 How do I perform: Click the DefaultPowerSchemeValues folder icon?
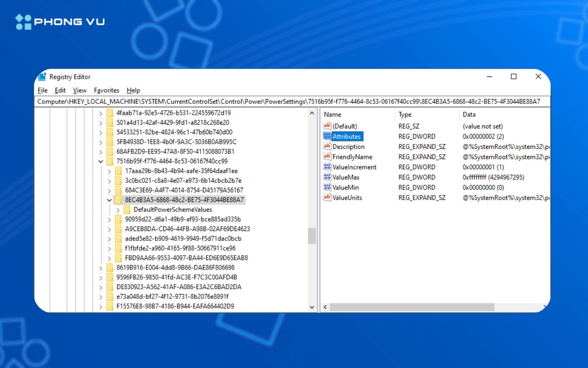[127, 210]
